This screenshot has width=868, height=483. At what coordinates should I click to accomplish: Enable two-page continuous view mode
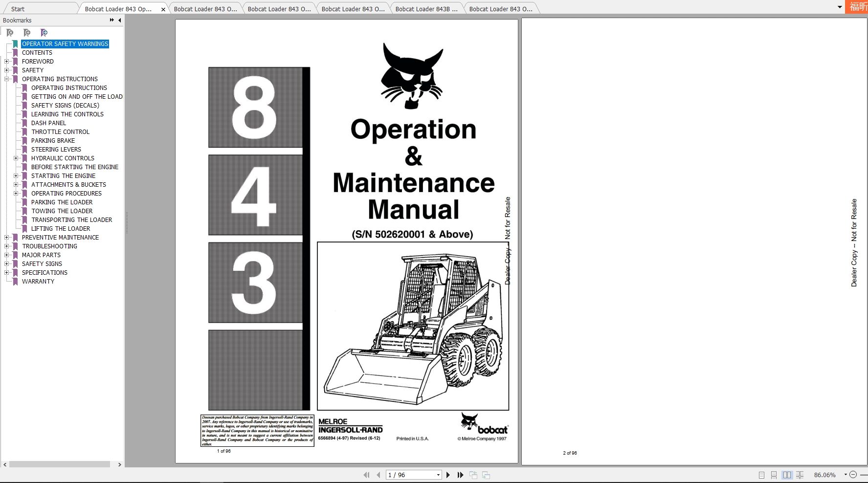[x=800, y=475]
